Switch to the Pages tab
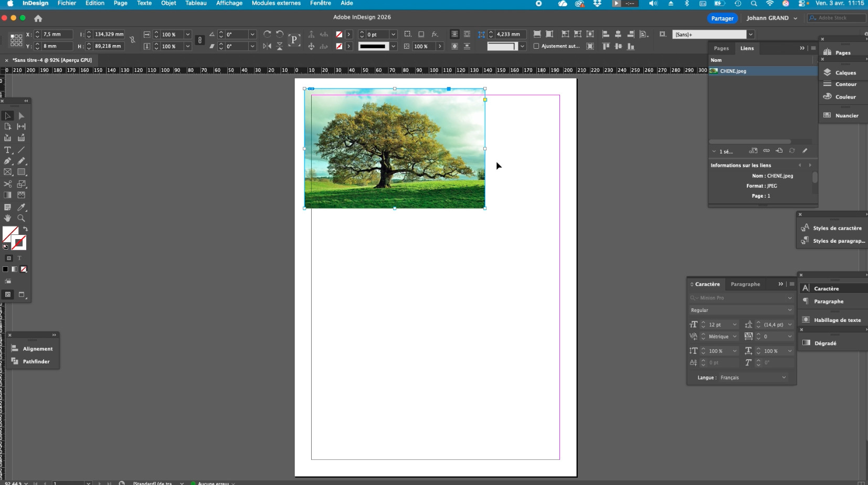This screenshot has width=868, height=485. click(x=721, y=48)
